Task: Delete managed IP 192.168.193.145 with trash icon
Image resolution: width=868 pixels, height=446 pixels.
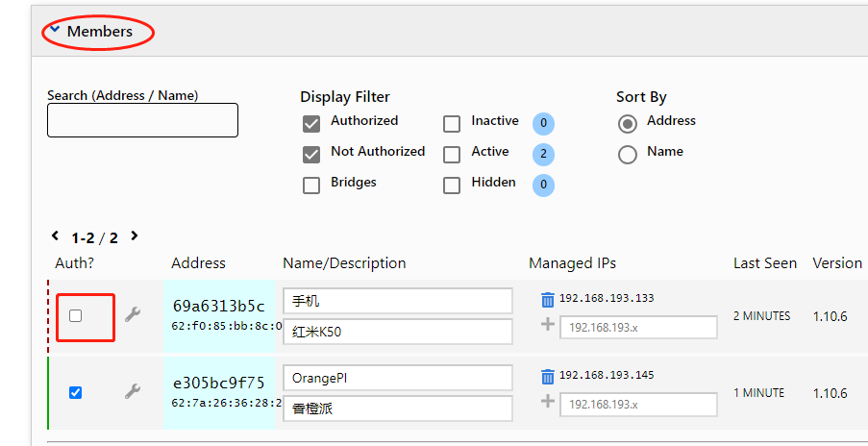Action: tap(547, 376)
